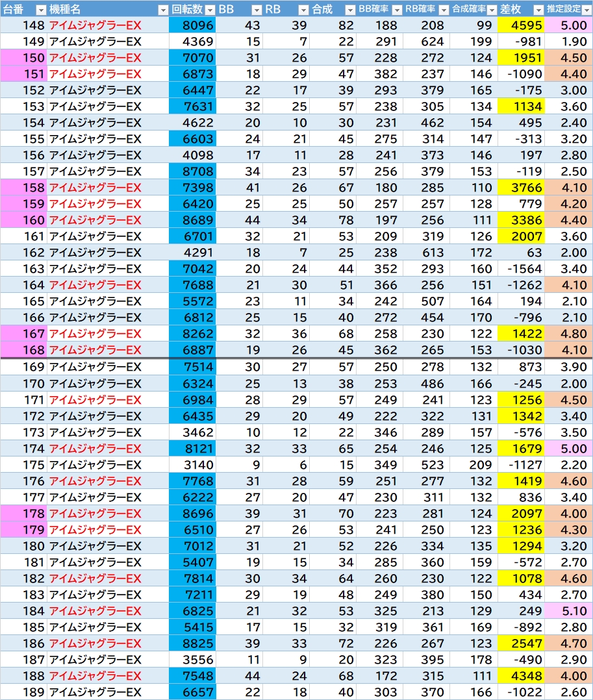Click the 推定設定 value 4.80
The height and width of the screenshot is (700, 593).
click(568, 334)
